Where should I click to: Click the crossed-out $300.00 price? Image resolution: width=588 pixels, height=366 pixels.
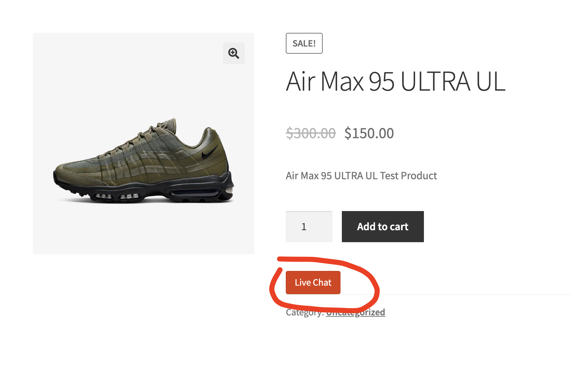coord(310,133)
